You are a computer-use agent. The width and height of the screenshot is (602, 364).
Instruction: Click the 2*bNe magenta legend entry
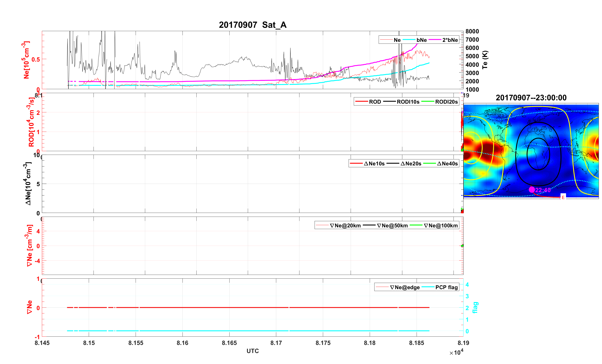pyautogui.click(x=450, y=40)
